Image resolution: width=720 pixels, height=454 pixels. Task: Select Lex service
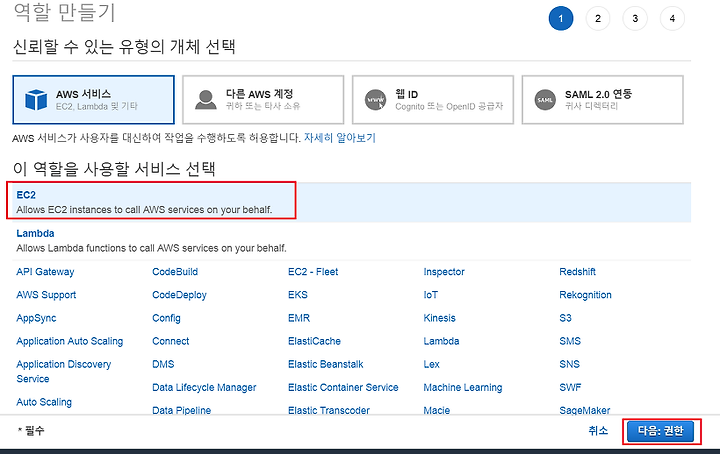pos(432,364)
